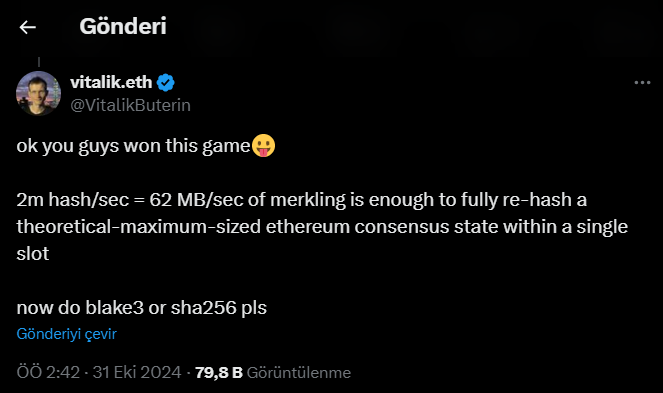This screenshot has width=663, height=393.
Task: Translate post via Gönderiyi çevir
Action: click(66, 334)
